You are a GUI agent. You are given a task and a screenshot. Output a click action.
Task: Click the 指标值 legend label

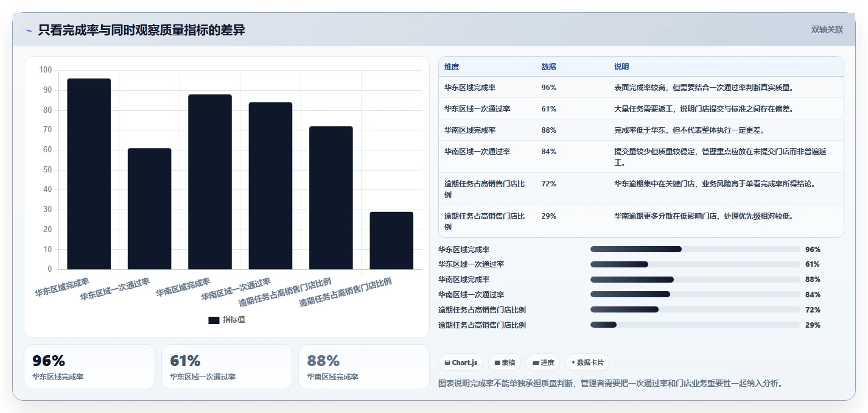(234, 320)
